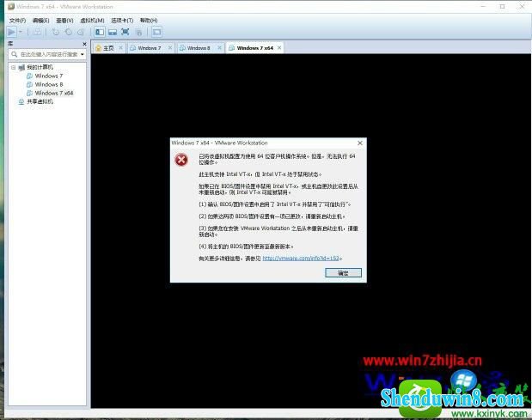
Task: Click the console view toolbar icon
Action: [x=156, y=32]
